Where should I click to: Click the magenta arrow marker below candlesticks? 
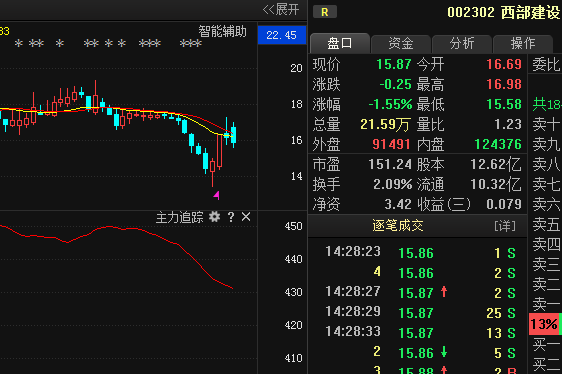pos(216,195)
